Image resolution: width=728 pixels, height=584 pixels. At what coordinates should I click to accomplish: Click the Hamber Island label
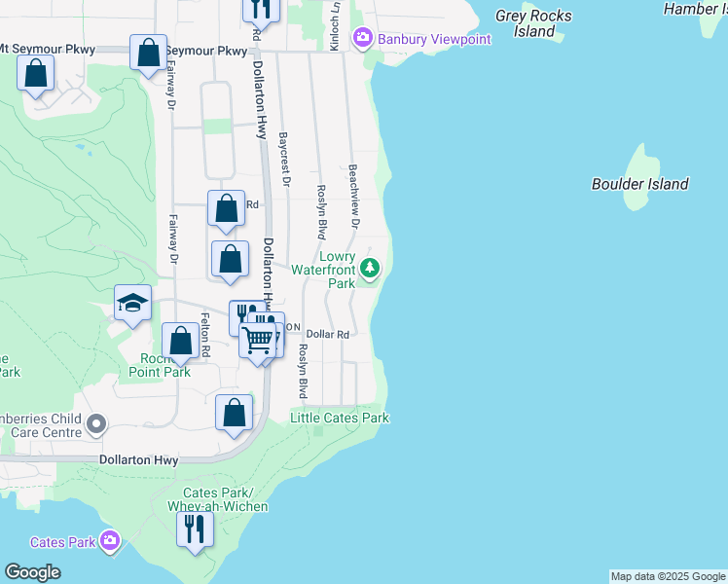695,9
